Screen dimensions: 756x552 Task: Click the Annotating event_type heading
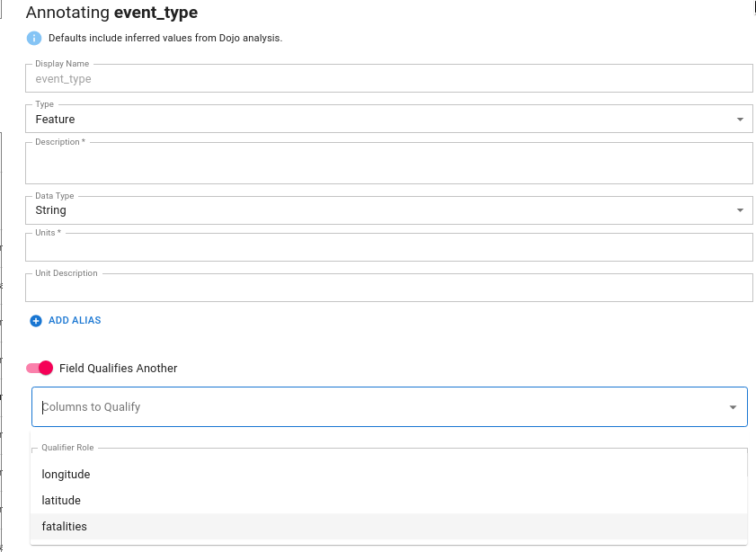[x=111, y=13]
